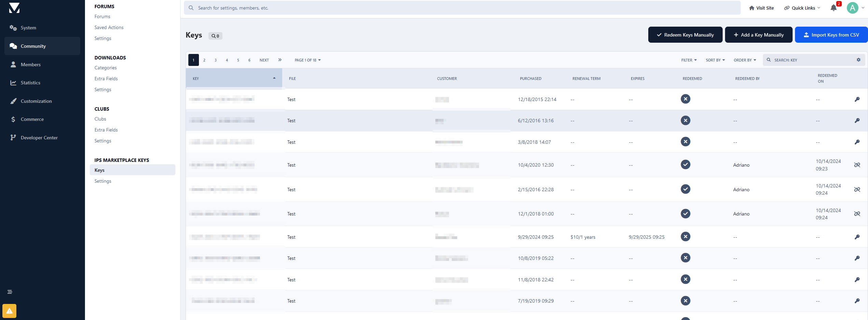Open the notifications bell icon
Viewport: 868px width, 320px height.
(x=833, y=8)
